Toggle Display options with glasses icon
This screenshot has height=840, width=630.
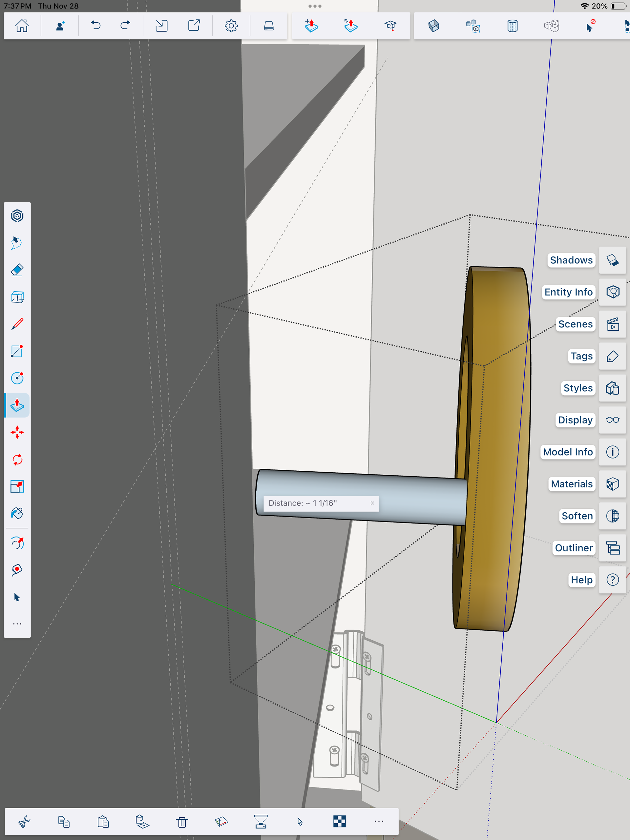(613, 420)
